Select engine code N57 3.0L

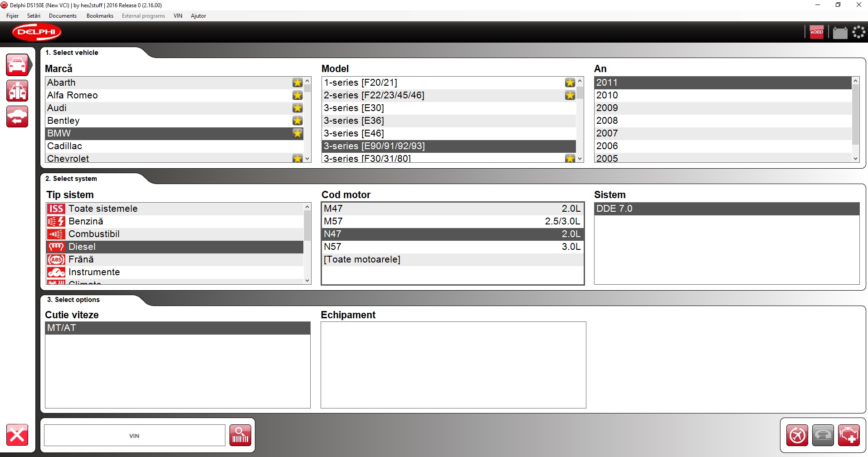tap(453, 247)
